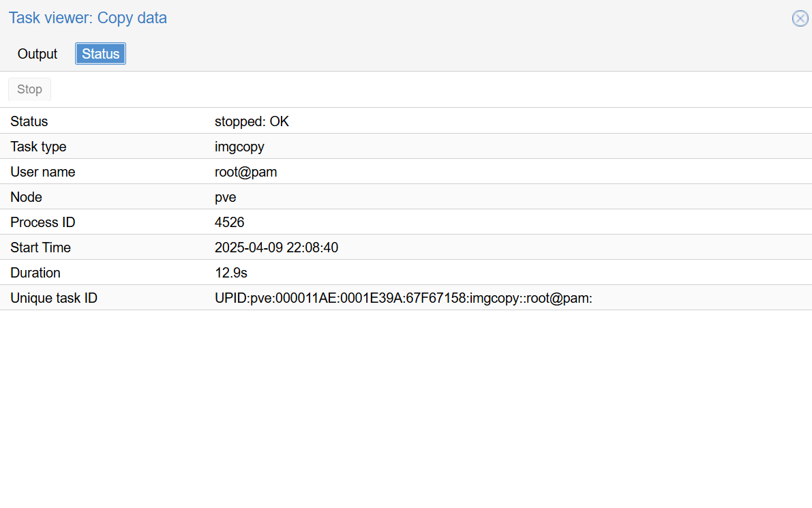The image size is (812, 508).
Task: Switch to the Output tab
Action: (37, 54)
